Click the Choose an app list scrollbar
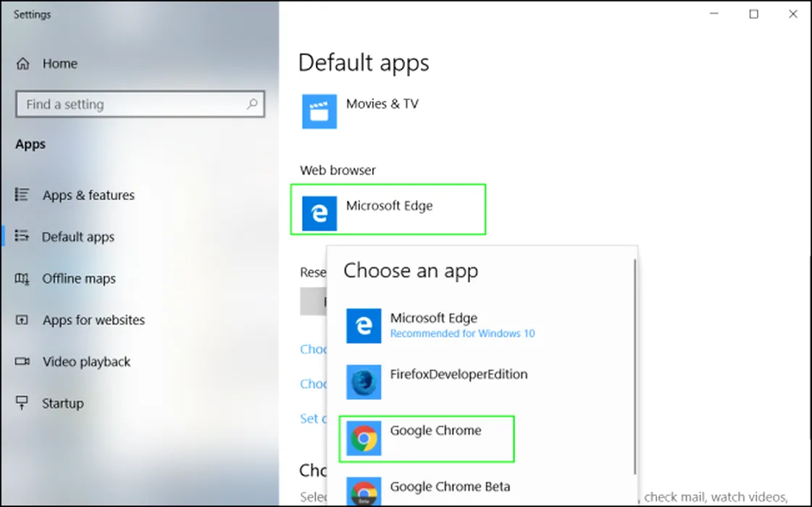Image resolution: width=812 pixels, height=507 pixels. (635, 366)
